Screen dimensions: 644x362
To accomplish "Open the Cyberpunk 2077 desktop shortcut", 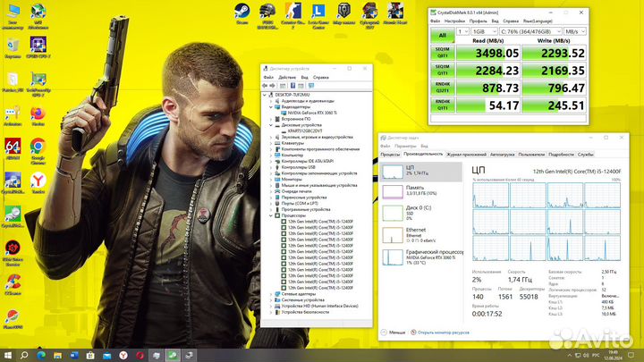I will tap(369, 15).
